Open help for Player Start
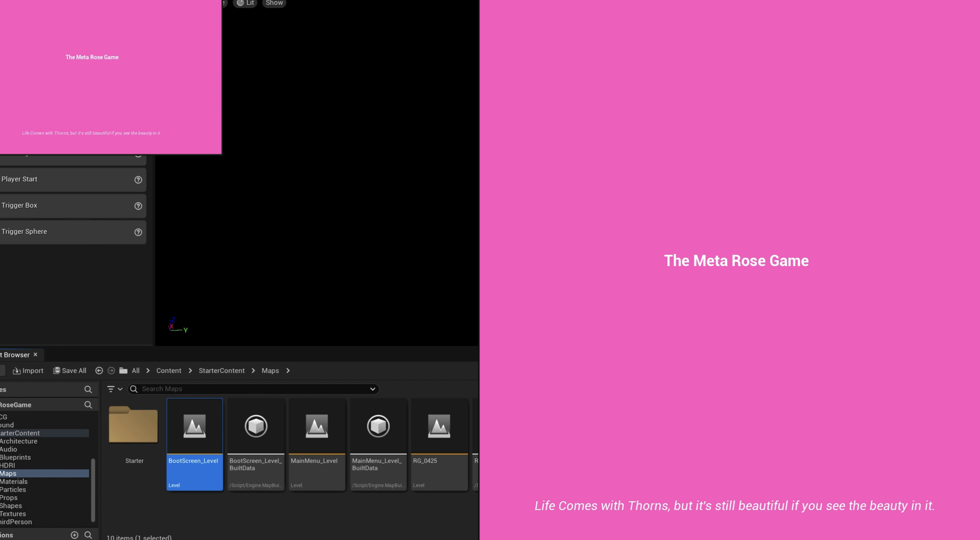 138,179
